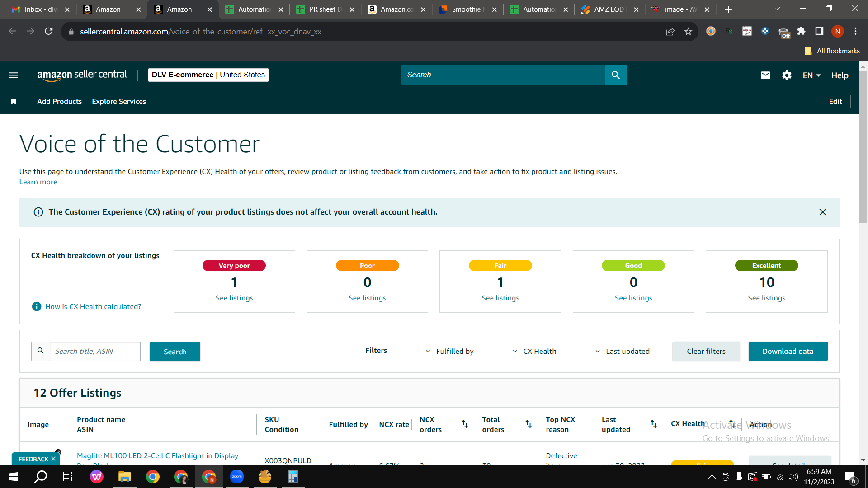Close the FEEDBACK widget
This screenshot has width=868, height=488.
53,459
